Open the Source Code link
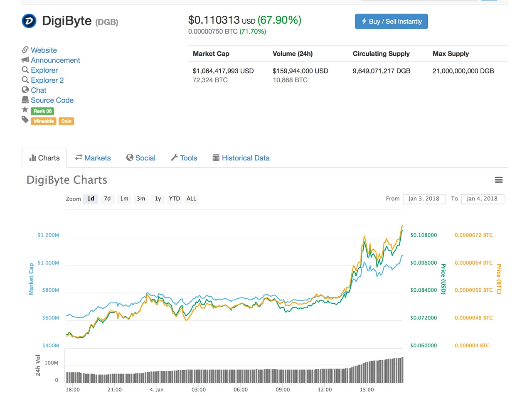This screenshot has height=396, width=532. pos(52,100)
